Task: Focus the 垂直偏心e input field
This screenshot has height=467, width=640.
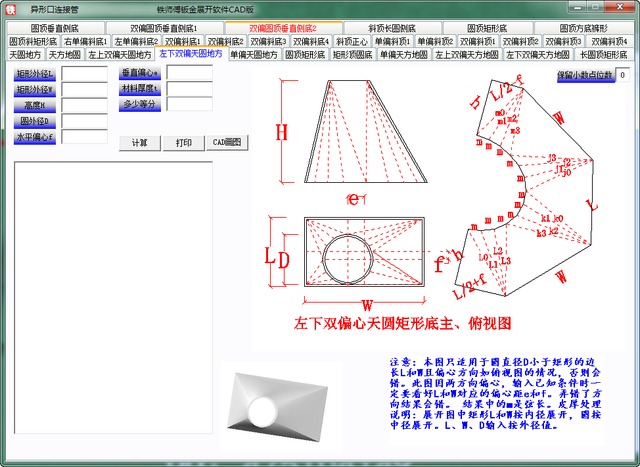Action: pos(189,73)
